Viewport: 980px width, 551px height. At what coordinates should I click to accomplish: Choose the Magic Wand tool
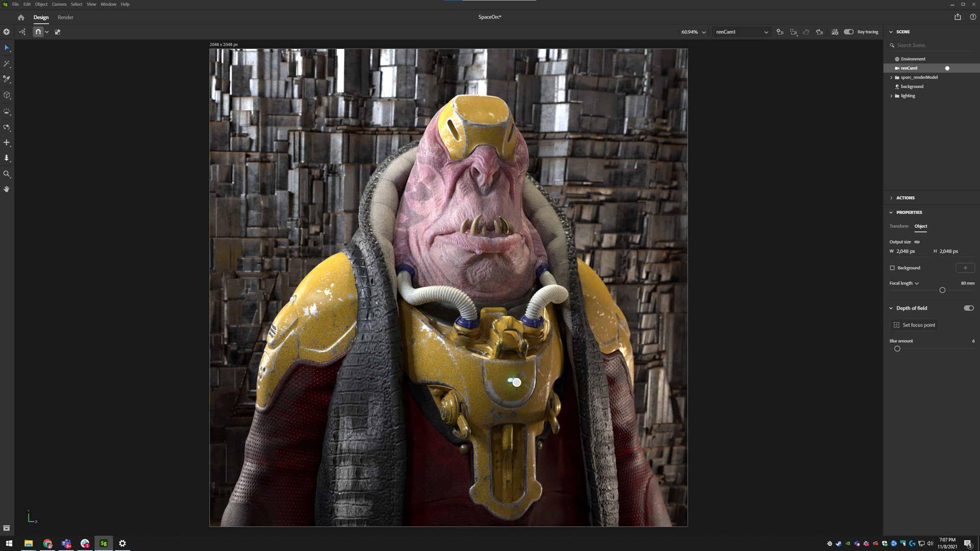[x=7, y=64]
